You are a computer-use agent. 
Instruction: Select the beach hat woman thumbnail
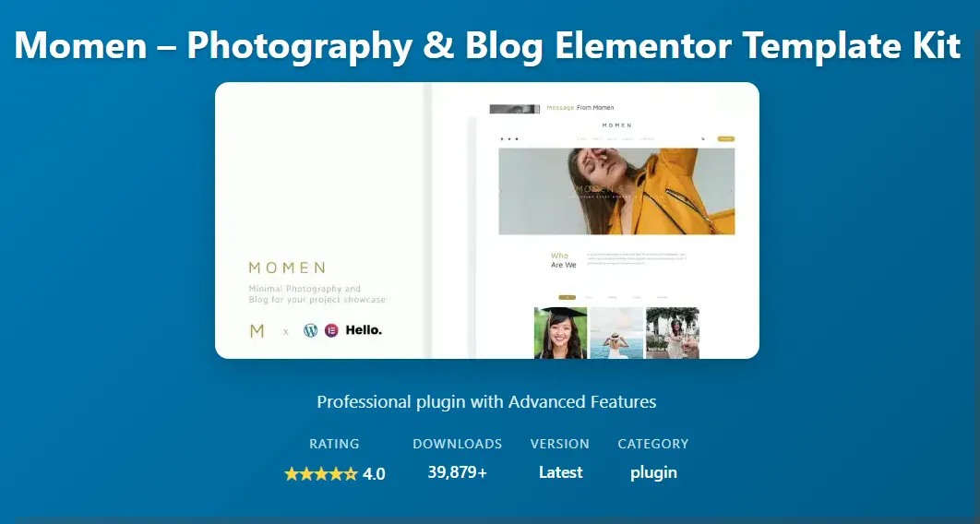coord(616,333)
